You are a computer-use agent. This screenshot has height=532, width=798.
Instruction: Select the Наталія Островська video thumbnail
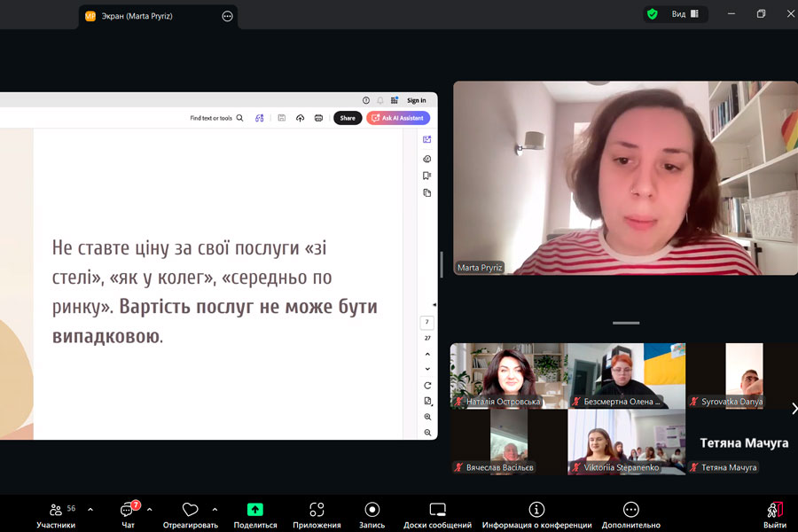508,376
